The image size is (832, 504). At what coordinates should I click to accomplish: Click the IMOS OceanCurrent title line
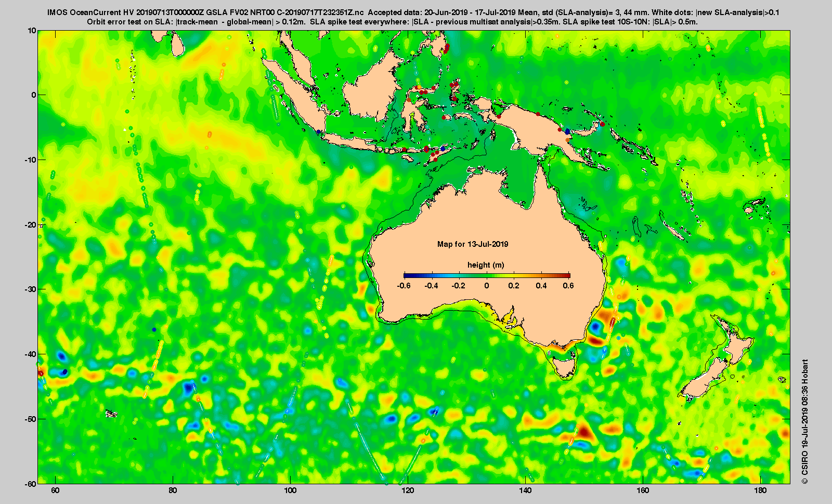click(413, 12)
